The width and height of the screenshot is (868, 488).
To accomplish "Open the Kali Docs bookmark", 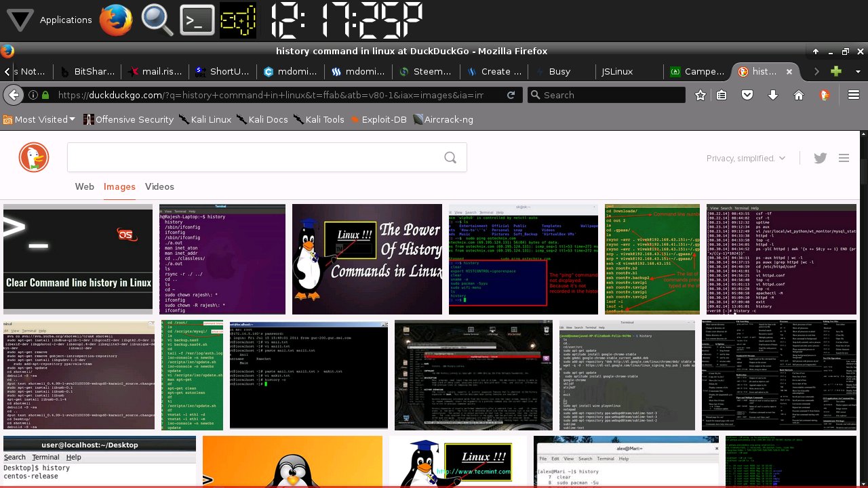I will 262,119.
